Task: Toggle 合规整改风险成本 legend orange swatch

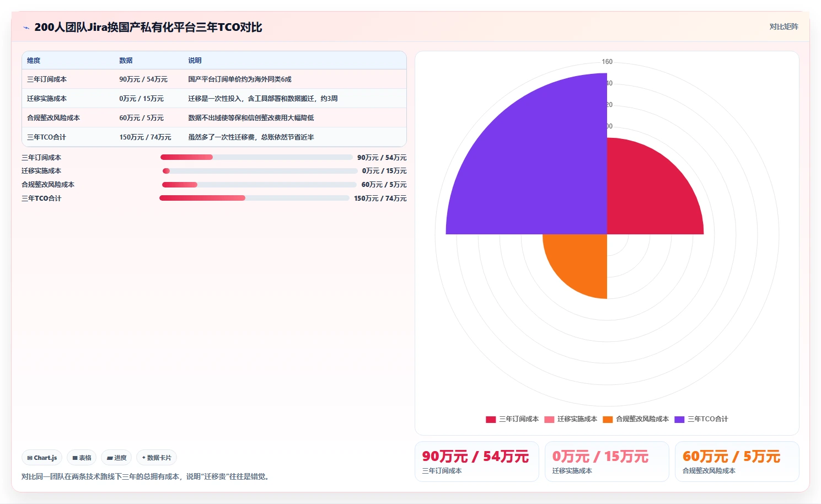Action: click(608, 419)
